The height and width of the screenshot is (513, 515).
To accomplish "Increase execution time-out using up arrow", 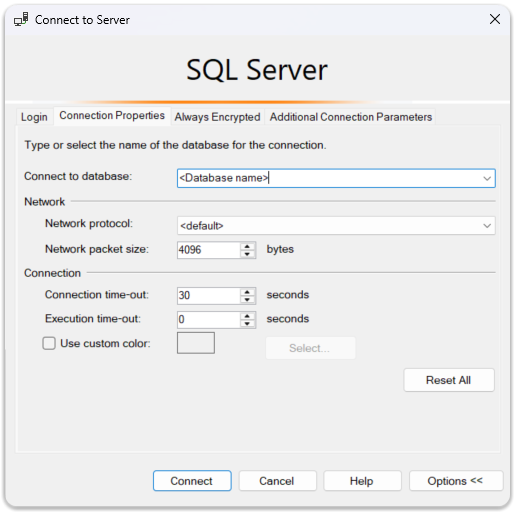I will pyautogui.click(x=247, y=316).
